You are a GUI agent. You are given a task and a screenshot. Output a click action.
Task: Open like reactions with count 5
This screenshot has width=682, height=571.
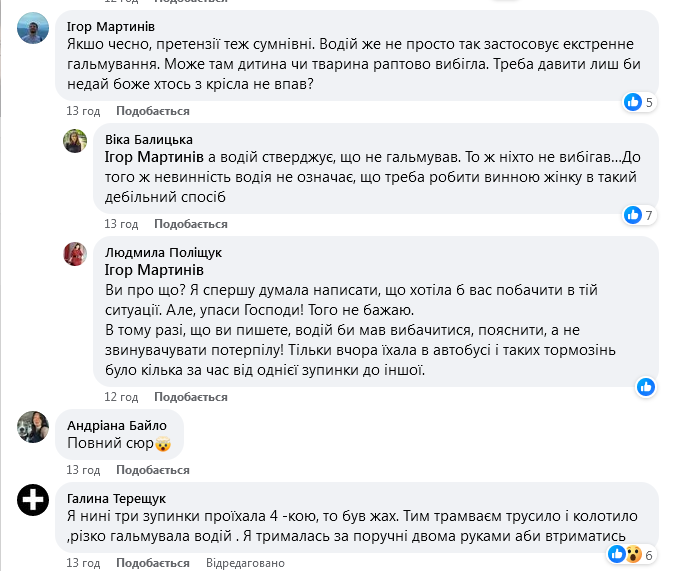pyautogui.click(x=638, y=102)
